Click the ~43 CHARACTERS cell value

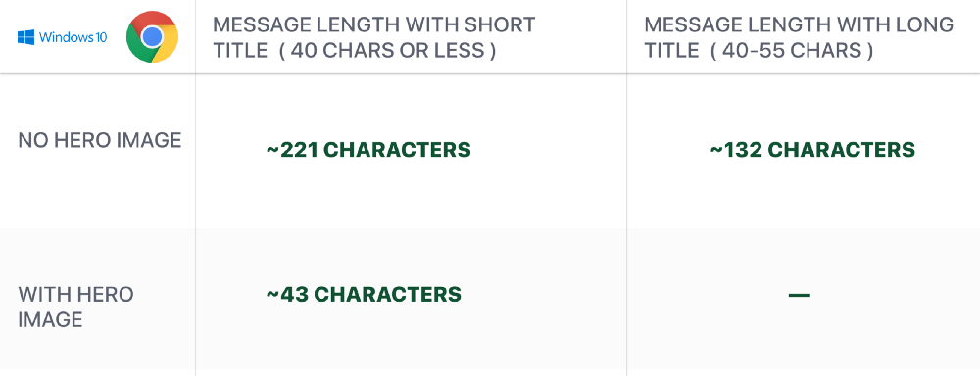364,294
